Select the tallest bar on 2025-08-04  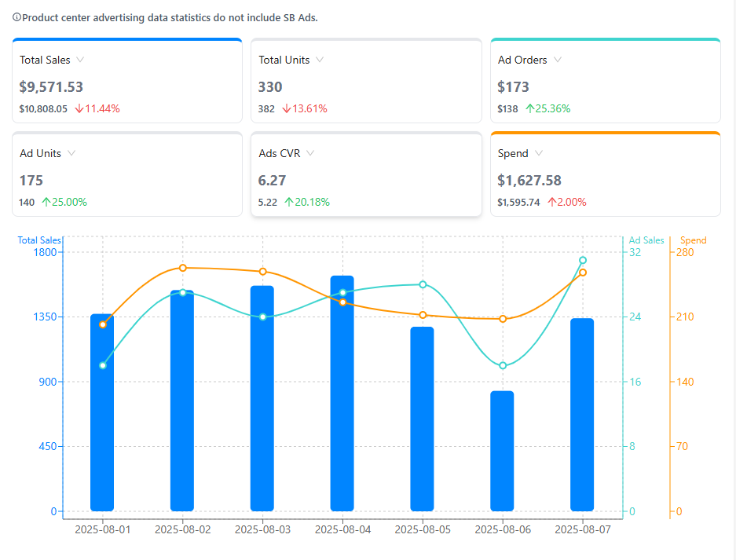pyautogui.click(x=342, y=393)
